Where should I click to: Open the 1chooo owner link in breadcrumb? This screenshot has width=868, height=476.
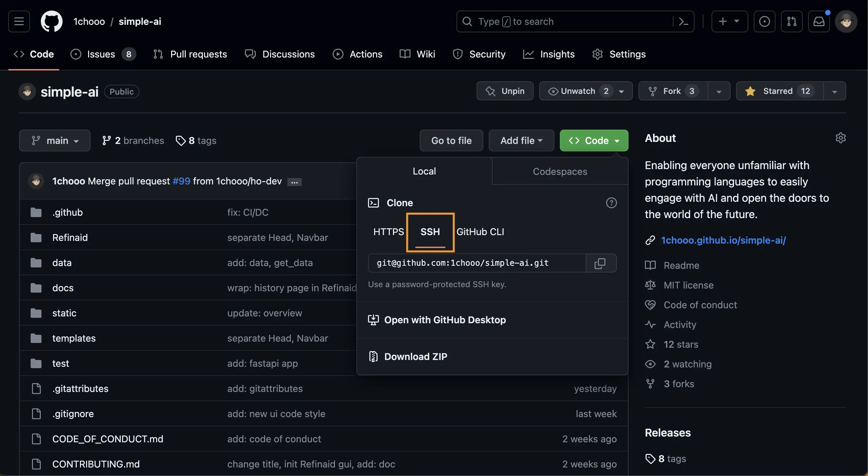[x=89, y=21]
